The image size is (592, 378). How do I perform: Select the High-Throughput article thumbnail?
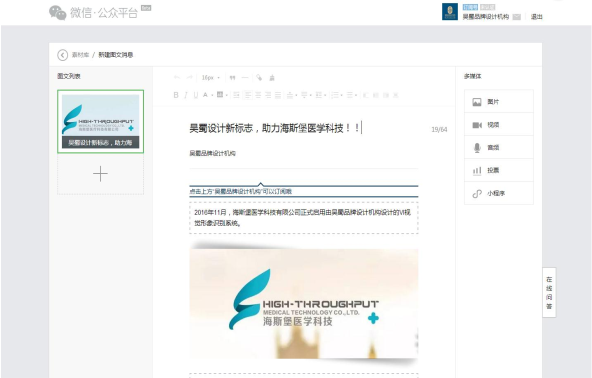click(100, 121)
